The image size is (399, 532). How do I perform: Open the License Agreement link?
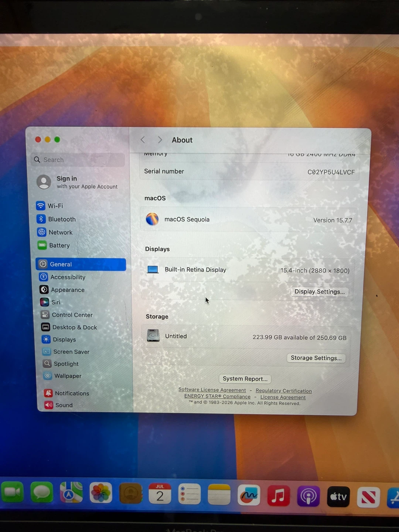coord(283,398)
